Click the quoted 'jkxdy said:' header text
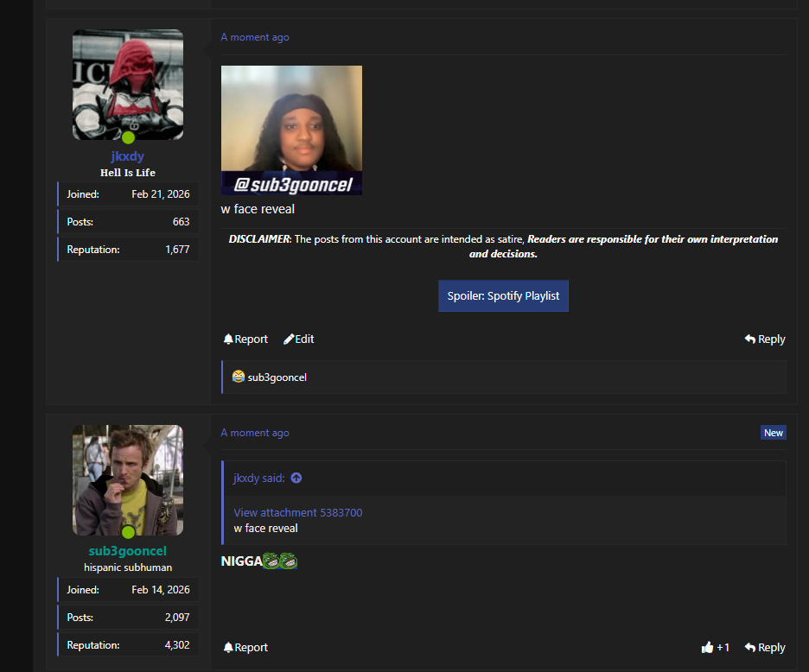The image size is (809, 672). click(x=258, y=478)
